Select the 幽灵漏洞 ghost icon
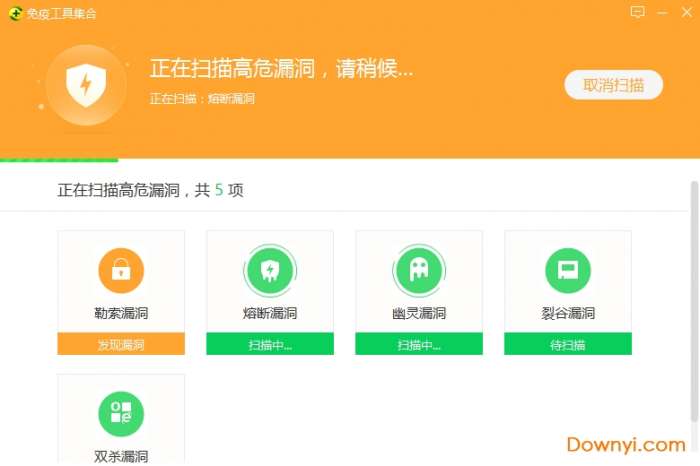 (x=419, y=270)
